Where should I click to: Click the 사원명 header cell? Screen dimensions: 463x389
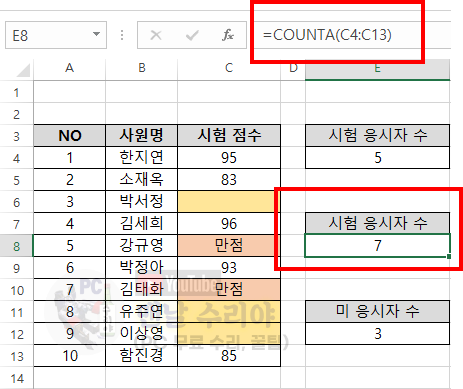(142, 136)
